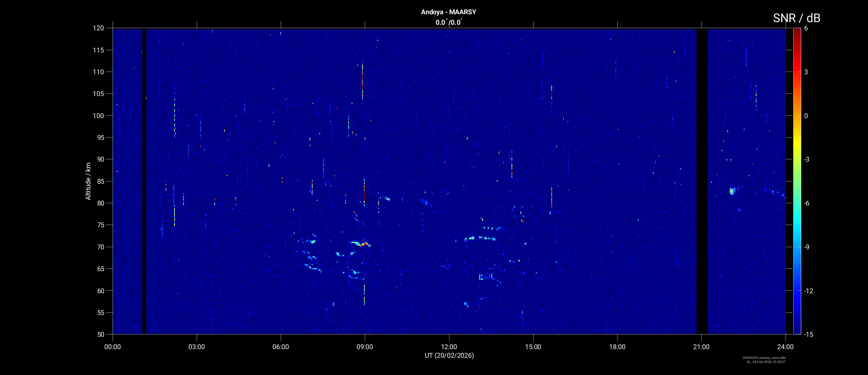Click the Altitude / km axis label

coord(88,181)
